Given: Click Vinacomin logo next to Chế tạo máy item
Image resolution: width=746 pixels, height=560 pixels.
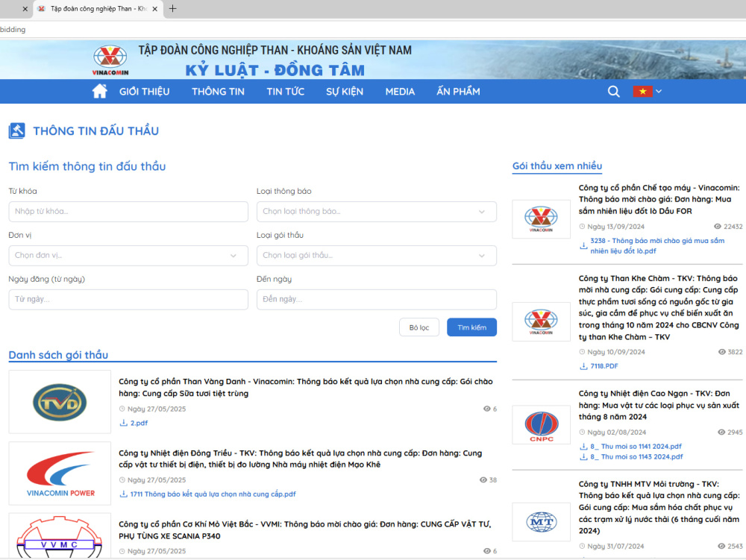Looking at the screenshot, I should point(542,219).
